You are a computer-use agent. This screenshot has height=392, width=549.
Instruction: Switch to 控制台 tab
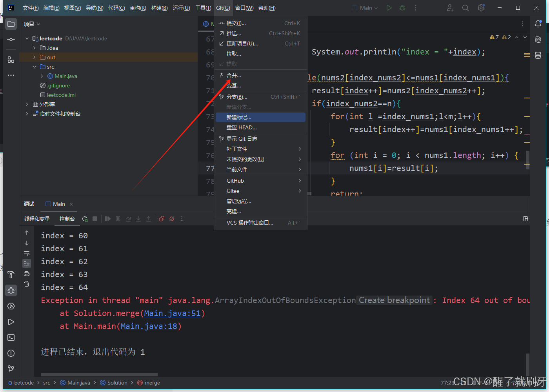click(67, 219)
